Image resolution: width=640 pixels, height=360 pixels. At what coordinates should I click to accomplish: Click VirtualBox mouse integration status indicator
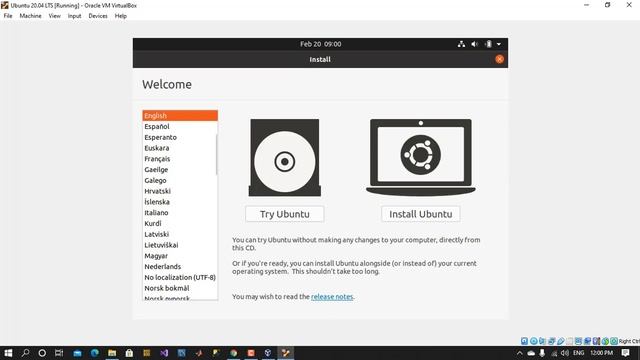tap(605, 341)
